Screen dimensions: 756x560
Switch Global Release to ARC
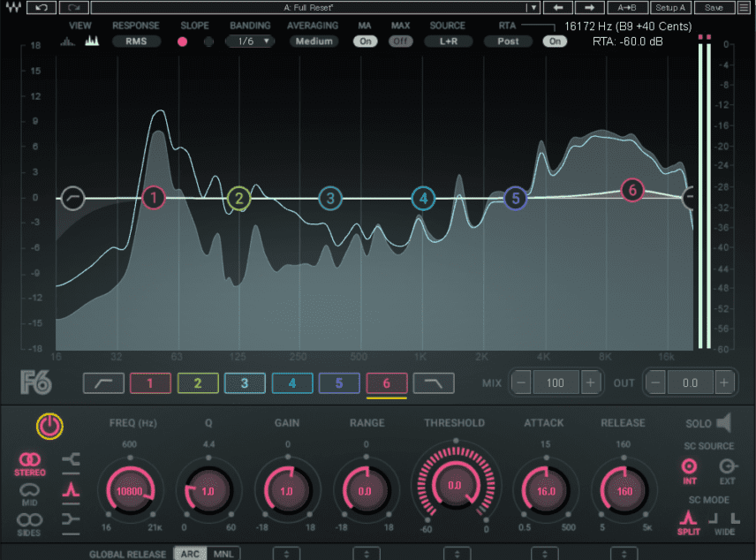190,554
